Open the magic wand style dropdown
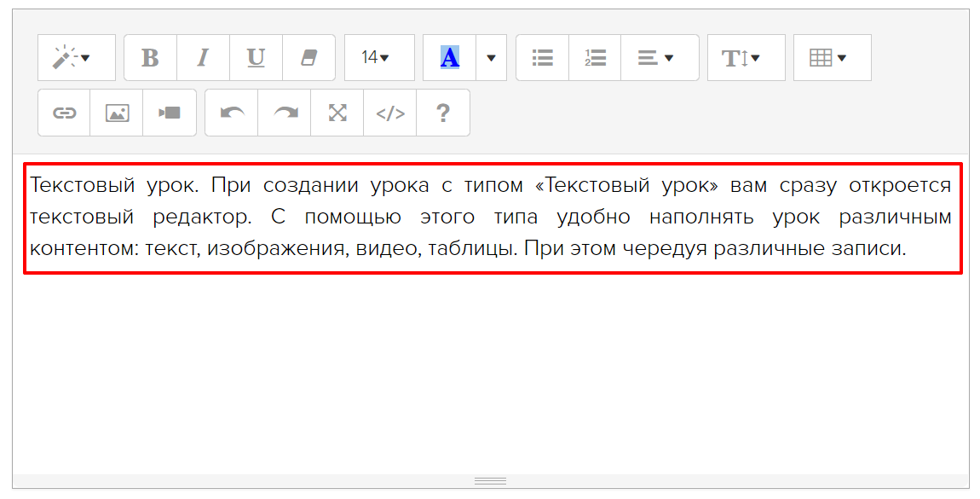 point(76,58)
